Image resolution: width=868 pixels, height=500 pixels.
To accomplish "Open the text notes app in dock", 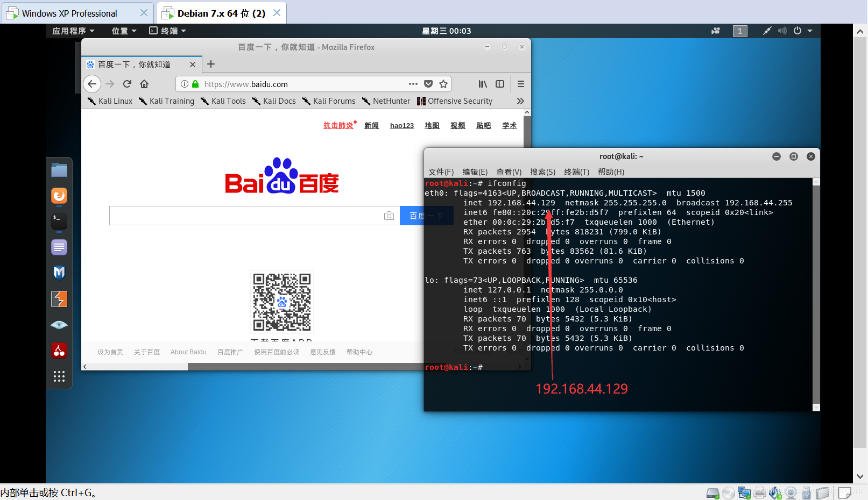I will click(59, 247).
